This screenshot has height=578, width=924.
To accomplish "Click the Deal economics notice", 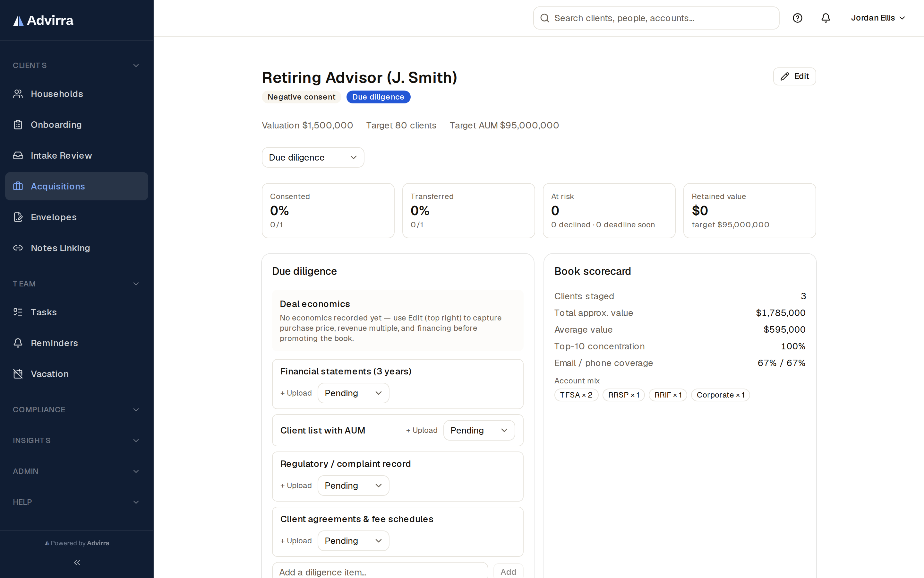I will coord(398,320).
